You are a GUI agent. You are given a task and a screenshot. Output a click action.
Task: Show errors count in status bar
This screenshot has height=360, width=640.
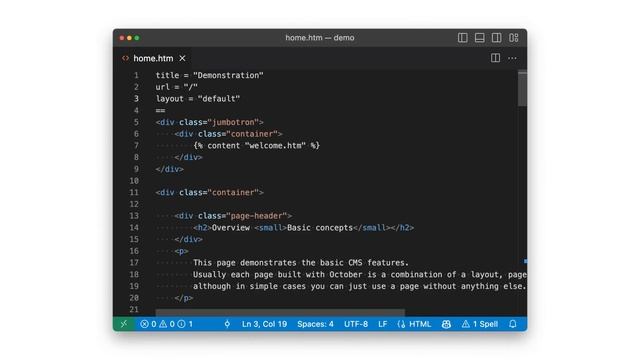pos(148,324)
